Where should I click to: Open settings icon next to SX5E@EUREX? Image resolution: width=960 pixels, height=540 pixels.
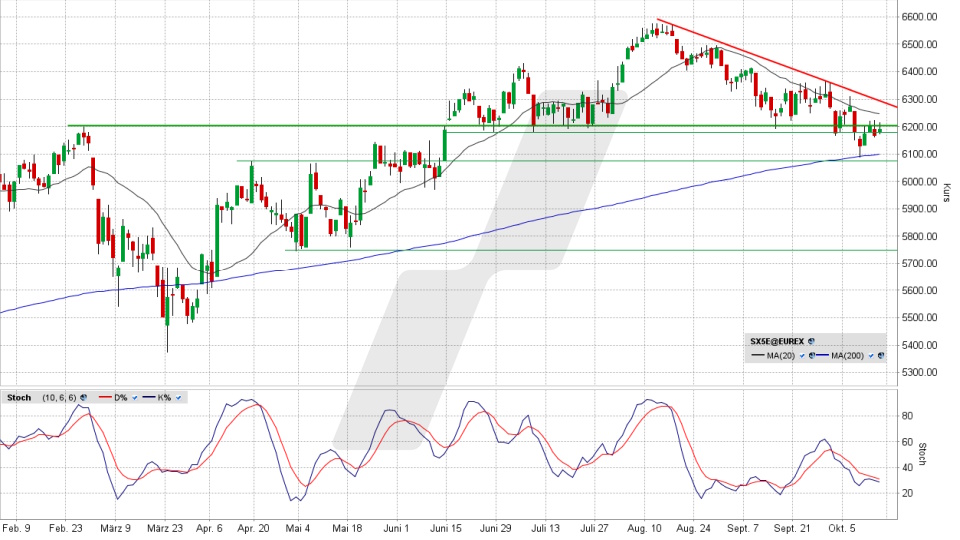pyautogui.click(x=811, y=341)
